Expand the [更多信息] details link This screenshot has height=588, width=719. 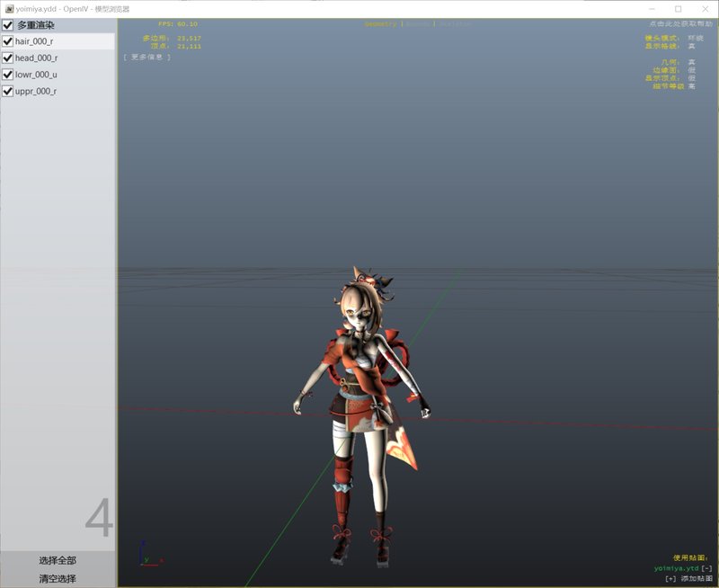click(146, 57)
